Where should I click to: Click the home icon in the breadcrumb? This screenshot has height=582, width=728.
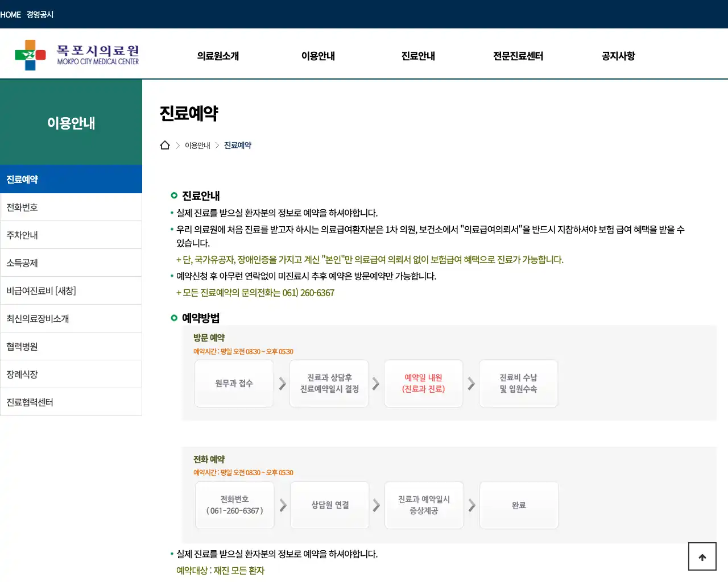click(165, 145)
